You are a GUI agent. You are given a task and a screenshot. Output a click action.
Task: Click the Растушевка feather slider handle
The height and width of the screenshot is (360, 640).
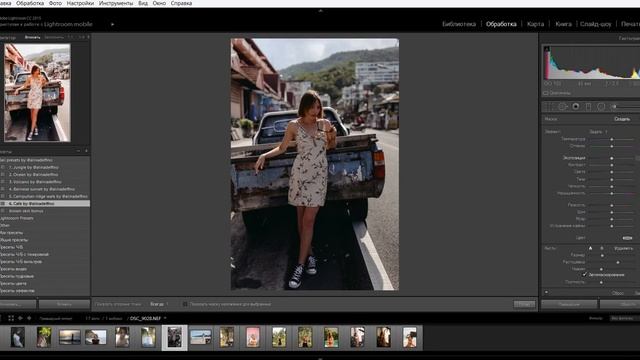point(618,262)
